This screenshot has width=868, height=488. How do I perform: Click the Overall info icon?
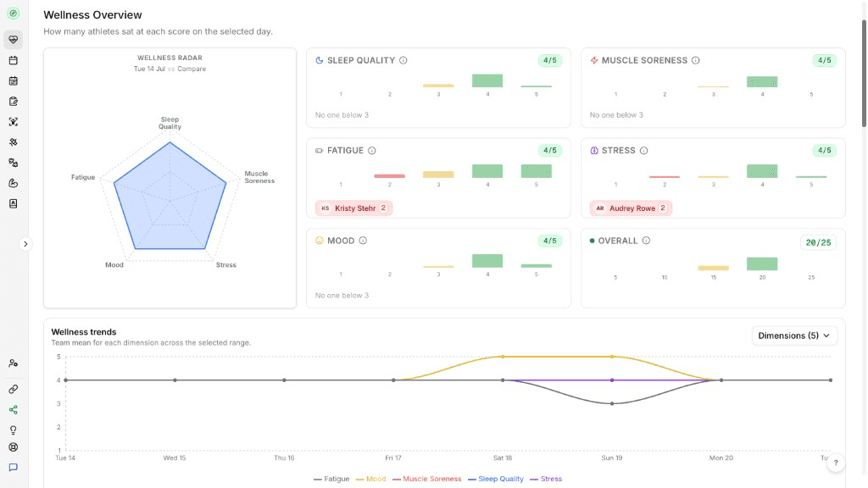(x=646, y=241)
